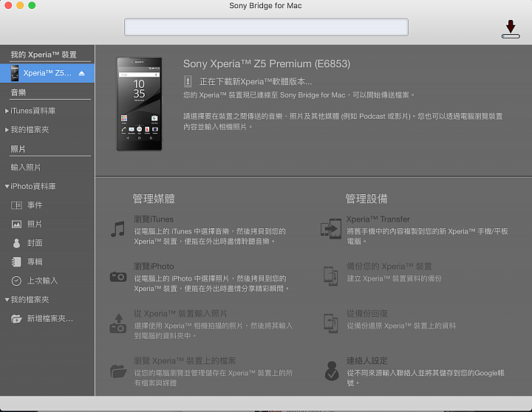Screen dimensions: 532x412
Task: Open the Xperia Transfer link
Action: [x=378, y=219]
